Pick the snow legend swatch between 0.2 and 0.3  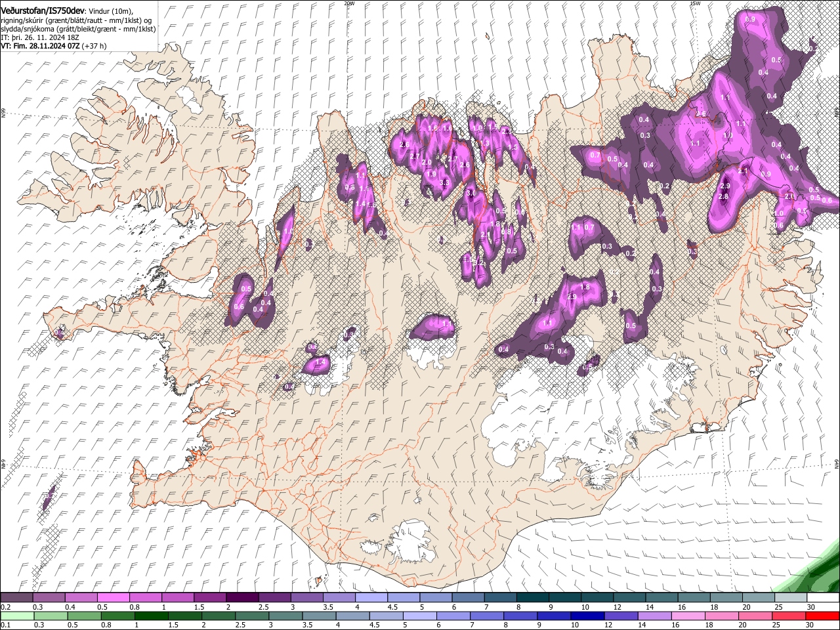point(16,598)
